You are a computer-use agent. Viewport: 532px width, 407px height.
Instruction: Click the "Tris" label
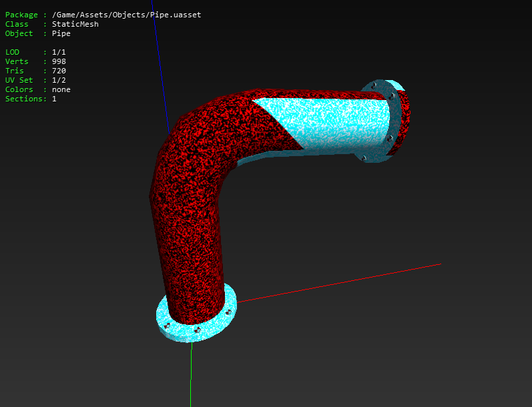pos(15,71)
